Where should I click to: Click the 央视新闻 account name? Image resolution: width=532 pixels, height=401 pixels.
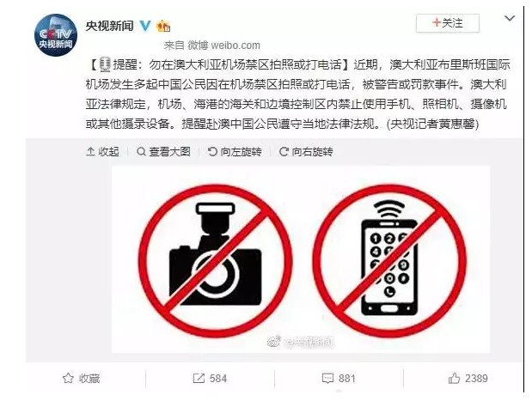click(x=110, y=26)
